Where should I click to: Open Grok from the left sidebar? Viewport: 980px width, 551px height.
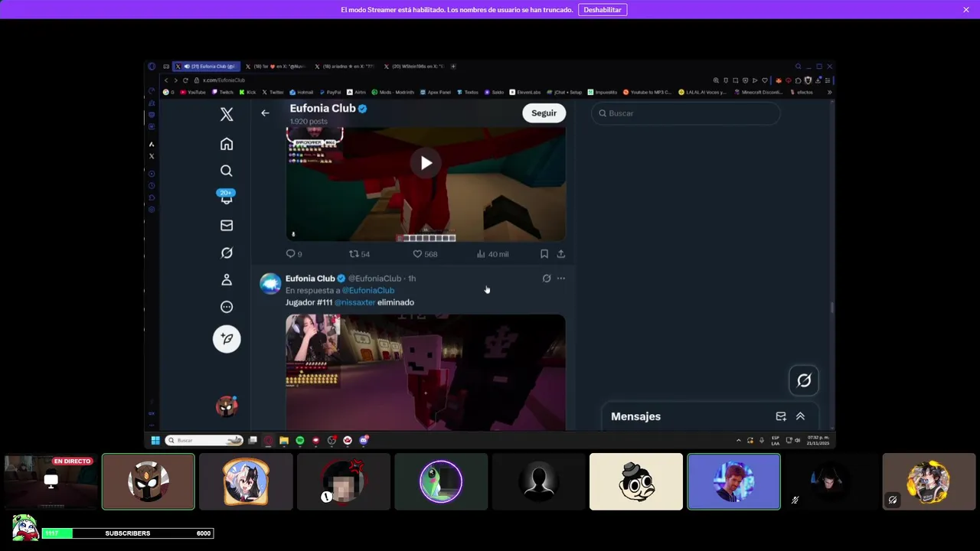[x=227, y=253]
